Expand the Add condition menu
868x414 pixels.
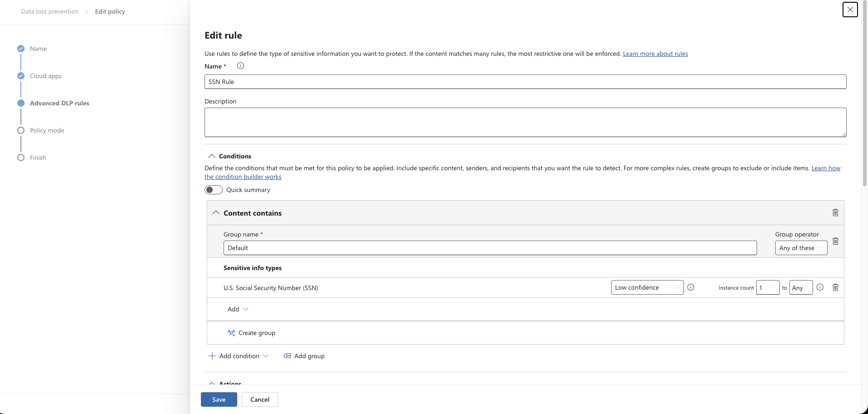(239, 356)
